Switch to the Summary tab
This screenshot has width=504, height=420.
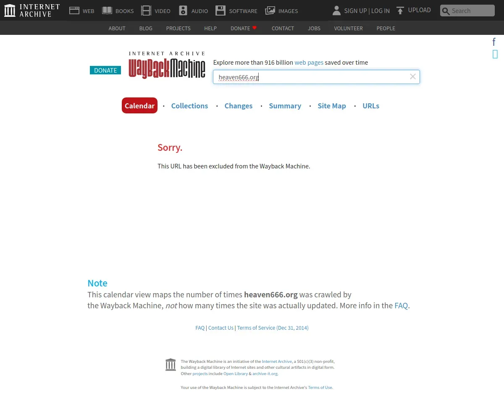tap(285, 106)
